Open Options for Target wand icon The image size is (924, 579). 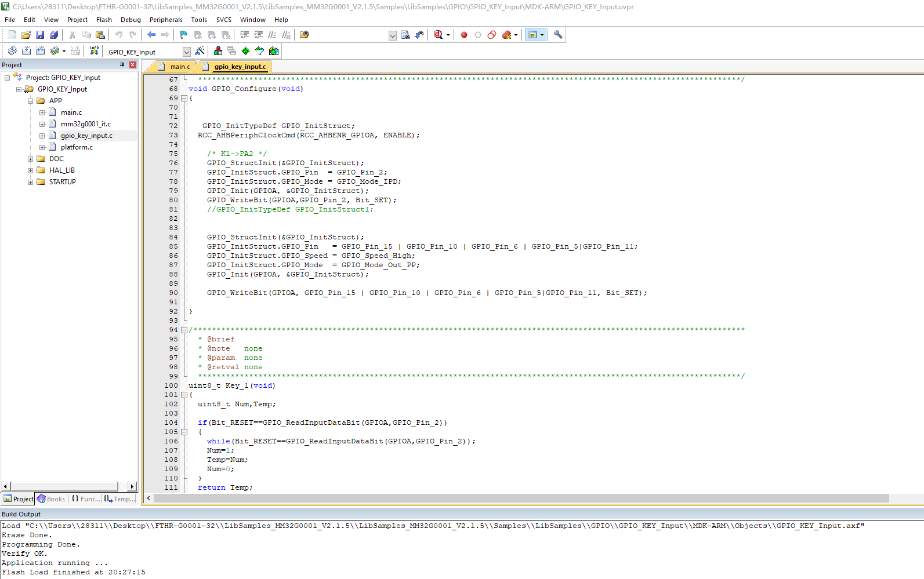click(x=200, y=51)
